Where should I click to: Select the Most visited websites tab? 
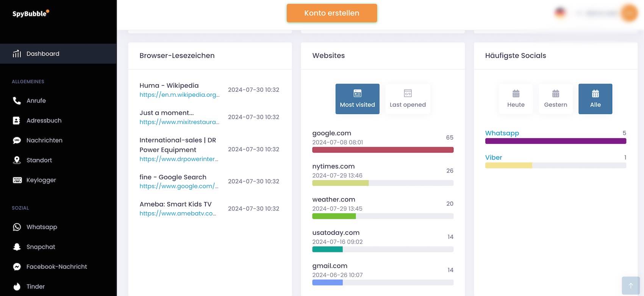357,99
